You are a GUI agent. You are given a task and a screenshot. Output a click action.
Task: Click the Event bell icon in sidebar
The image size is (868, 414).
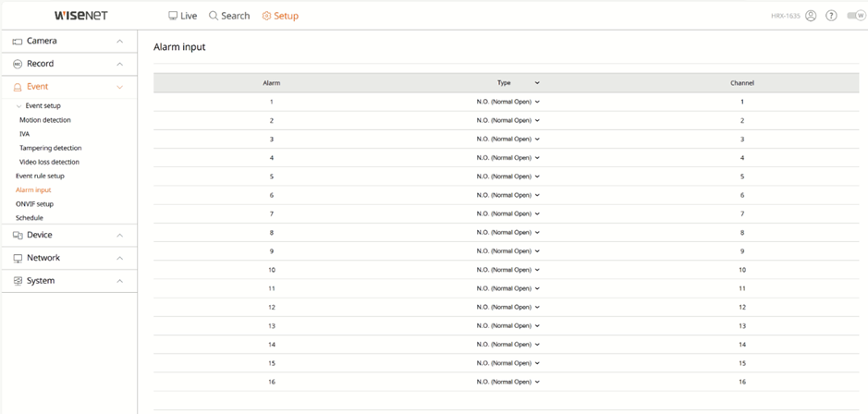point(18,87)
